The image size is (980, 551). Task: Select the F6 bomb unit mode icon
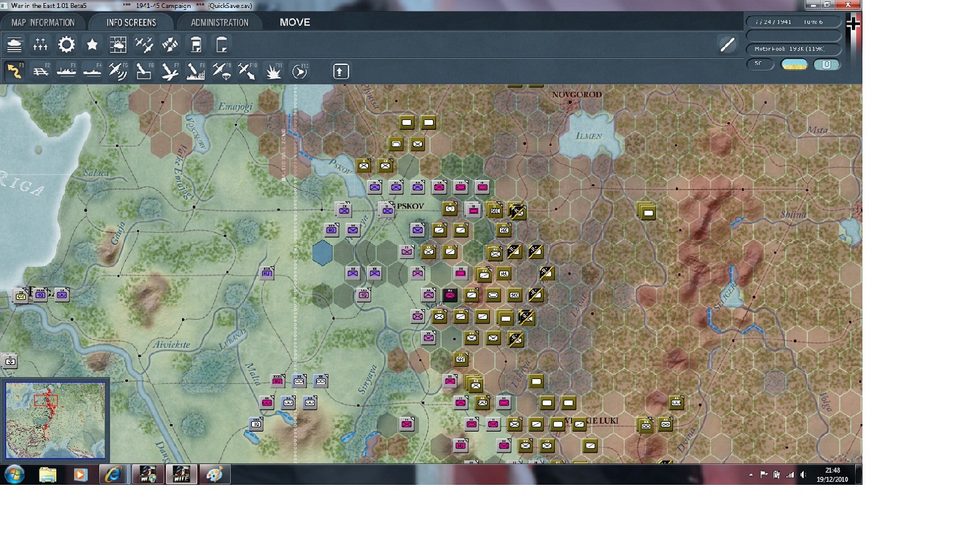tap(144, 71)
